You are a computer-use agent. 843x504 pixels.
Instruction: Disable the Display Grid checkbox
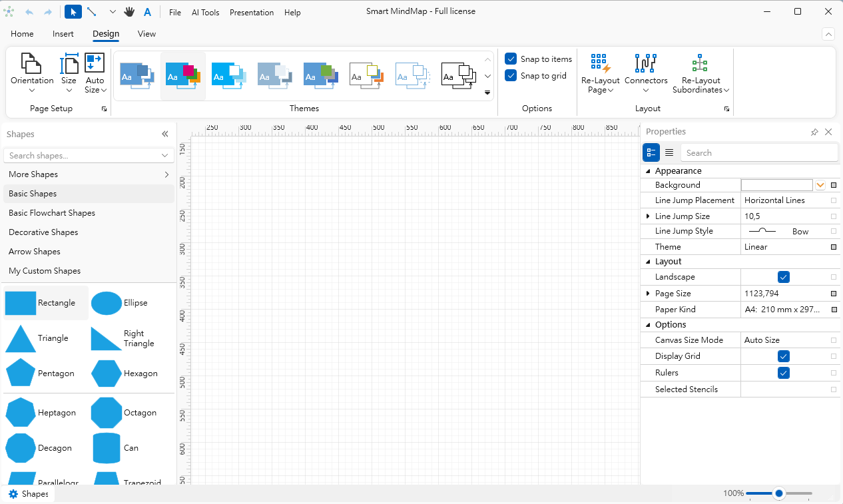[784, 356]
